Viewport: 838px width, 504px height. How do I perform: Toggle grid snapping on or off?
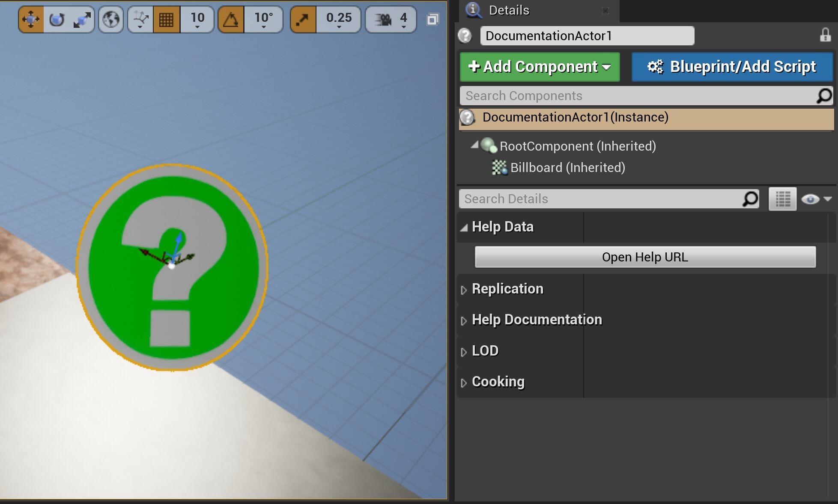point(166,19)
